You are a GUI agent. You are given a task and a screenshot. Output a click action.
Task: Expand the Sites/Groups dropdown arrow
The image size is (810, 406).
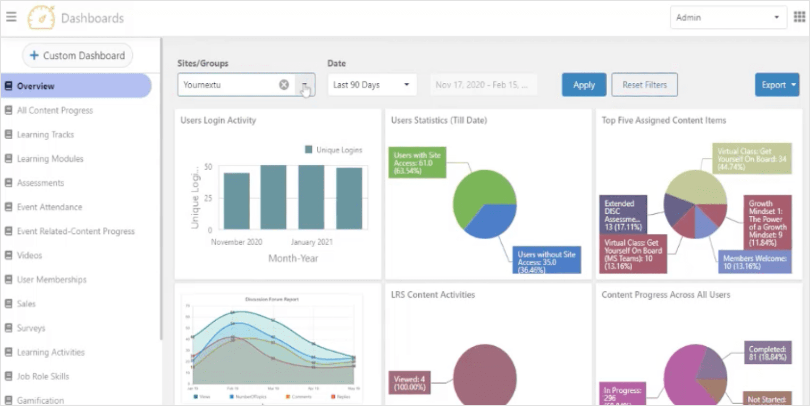pyautogui.click(x=305, y=85)
